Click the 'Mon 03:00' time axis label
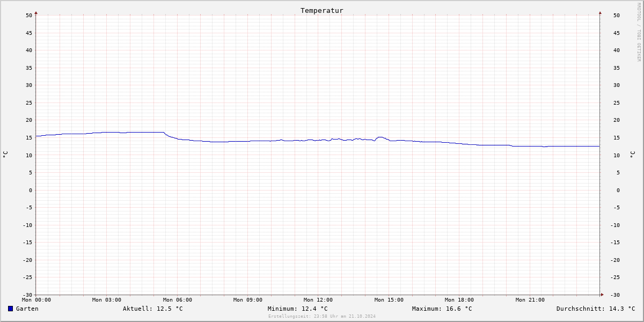 pyautogui.click(x=107, y=300)
